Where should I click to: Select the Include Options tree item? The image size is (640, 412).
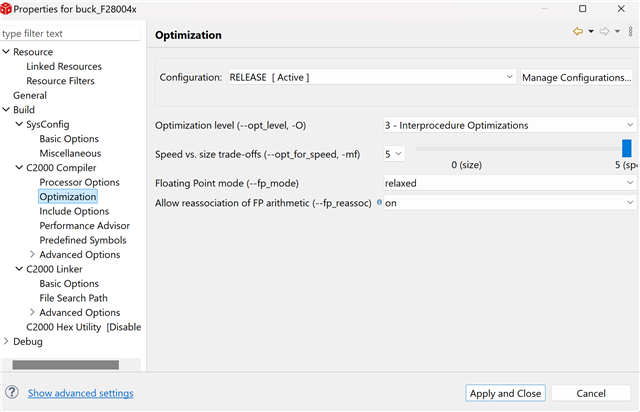pyautogui.click(x=74, y=211)
